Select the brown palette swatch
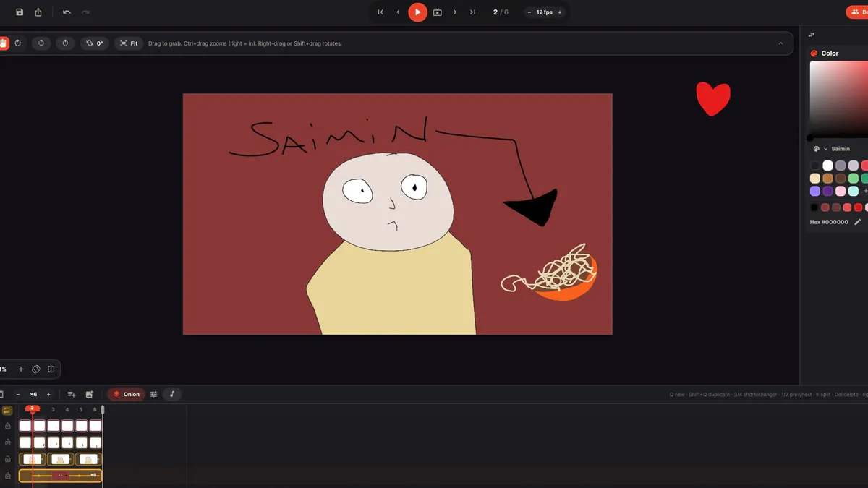The width and height of the screenshot is (868, 488). coord(827,179)
